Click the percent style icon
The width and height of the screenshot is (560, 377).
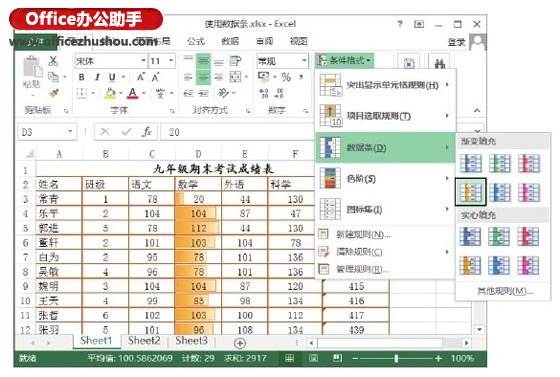pos(286,77)
